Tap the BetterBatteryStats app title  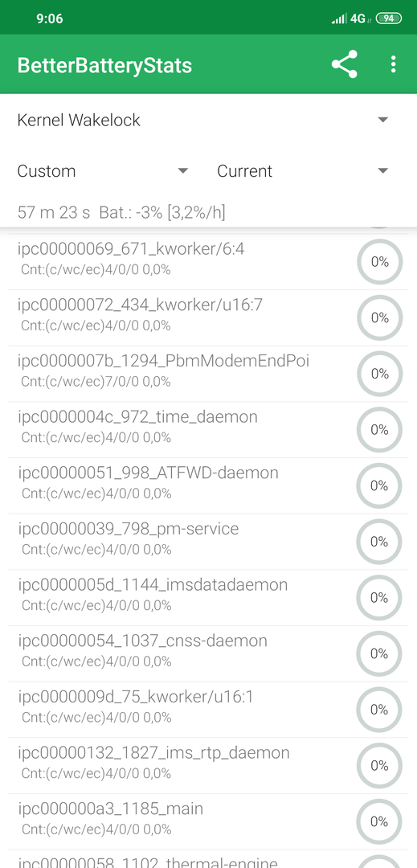tap(104, 65)
